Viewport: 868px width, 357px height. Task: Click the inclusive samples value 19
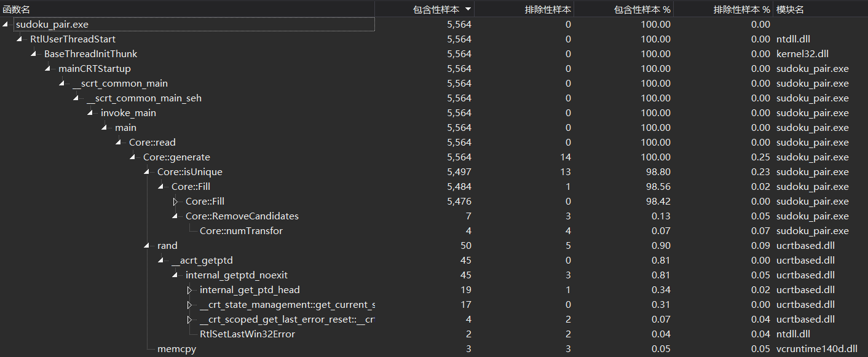pos(465,290)
